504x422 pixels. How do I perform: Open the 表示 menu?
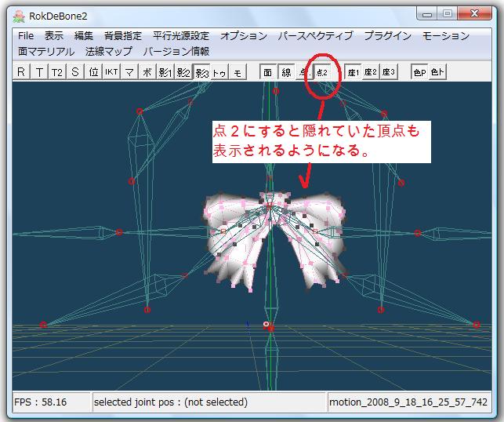point(54,36)
